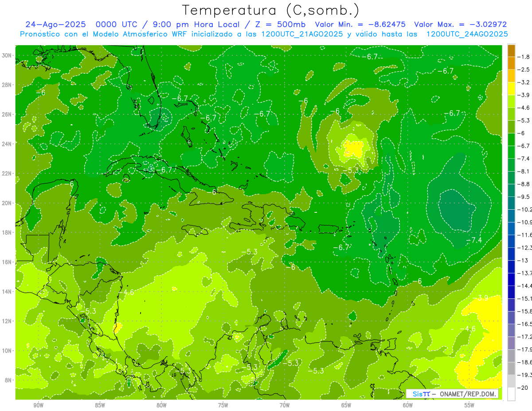
Task: Click the "SisTT - ONAMET/REP.DOM." logo box
Action: pyautogui.click(x=452, y=394)
